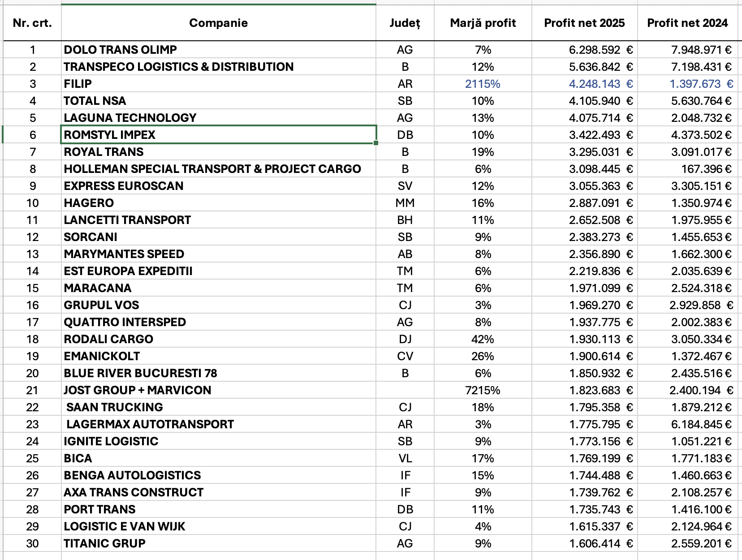Click the HAGERO company name
Viewport: 742px width, 560px height.
click(x=89, y=203)
